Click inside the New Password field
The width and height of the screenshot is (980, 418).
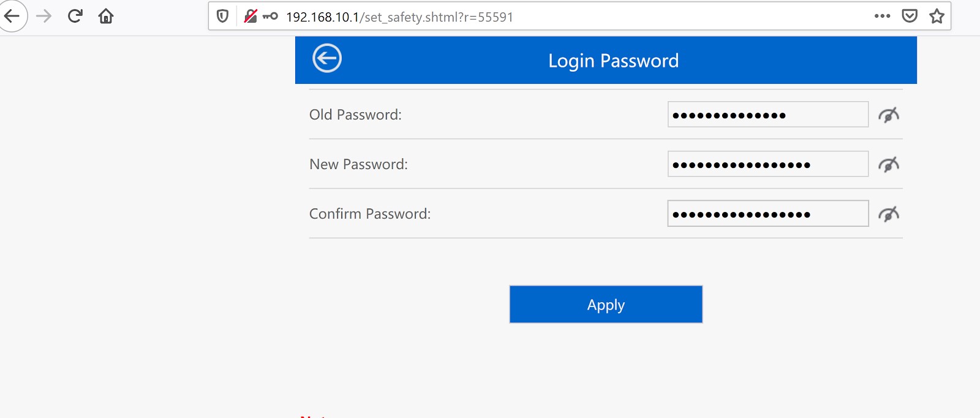click(x=767, y=164)
